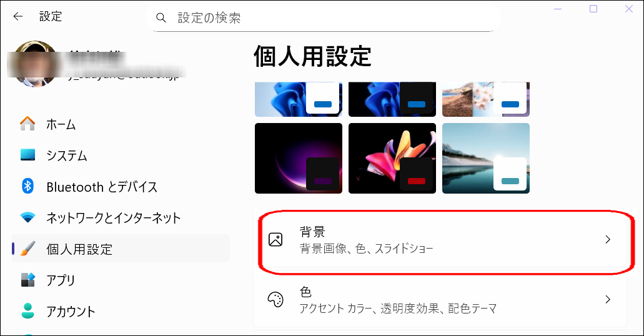Click the paintbrush 個人用設定 icon
Screen dimensions: 644x336
pos(27,249)
